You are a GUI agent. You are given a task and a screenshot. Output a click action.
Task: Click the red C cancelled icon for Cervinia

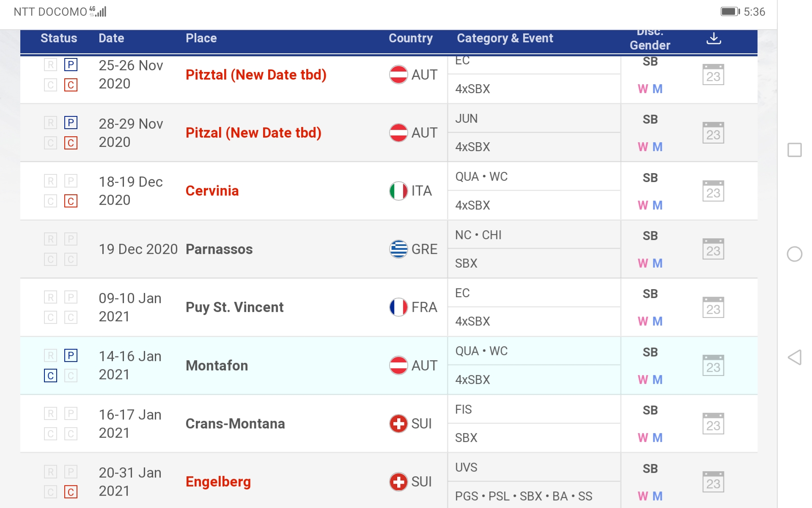pyautogui.click(x=71, y=201)
